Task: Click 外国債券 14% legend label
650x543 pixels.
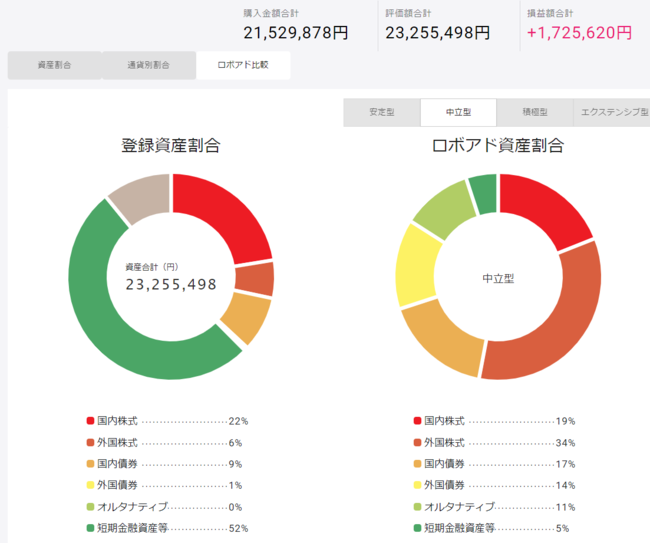Action: click(x=452, y=485)
